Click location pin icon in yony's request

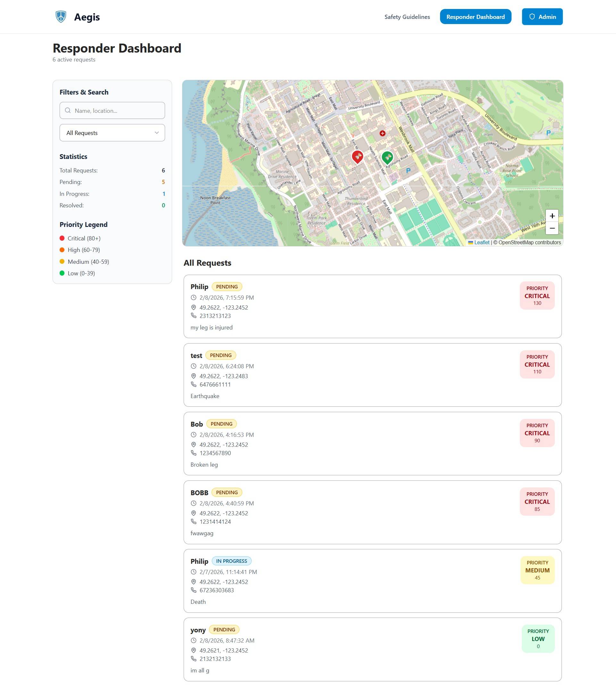(194, 650)
